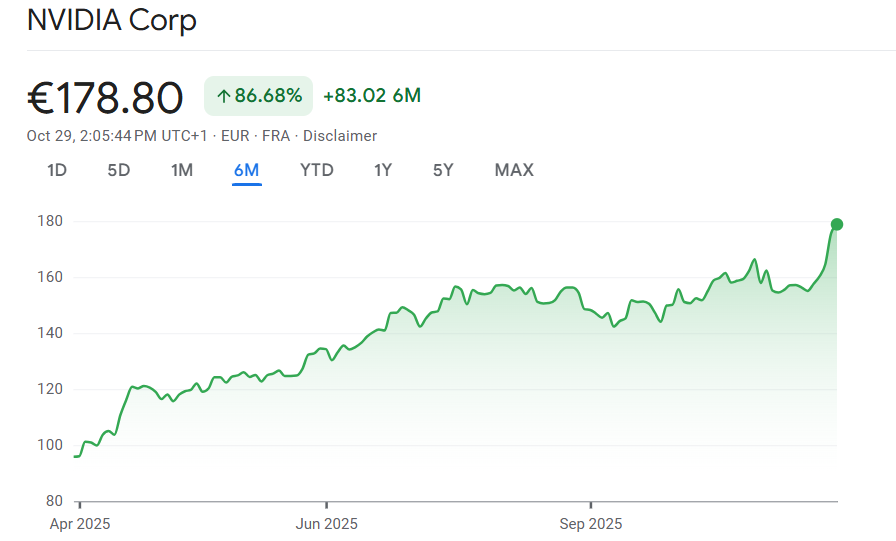Open the 1M chart range
Viewport: 896px width, 541px height.
[181, 170]
